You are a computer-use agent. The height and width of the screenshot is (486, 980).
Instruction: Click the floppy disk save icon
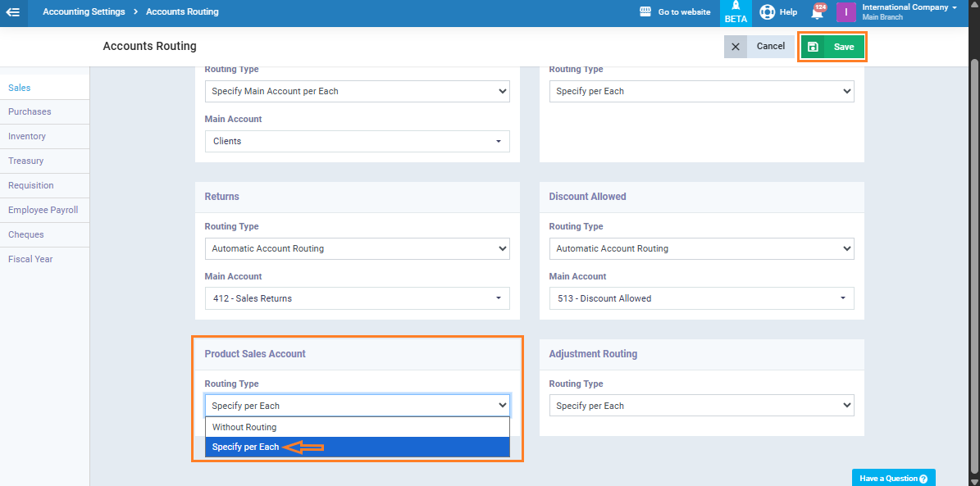tap(813, 47)
